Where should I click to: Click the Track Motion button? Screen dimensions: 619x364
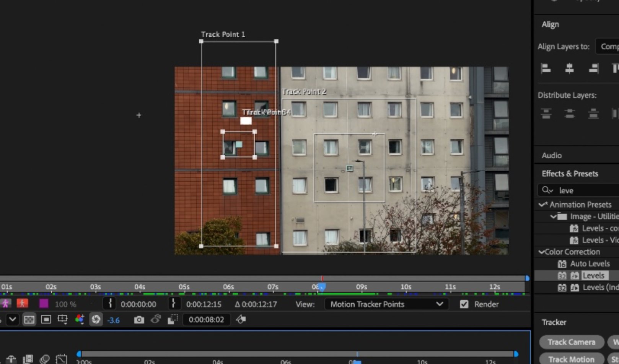(x=571, y=359)
